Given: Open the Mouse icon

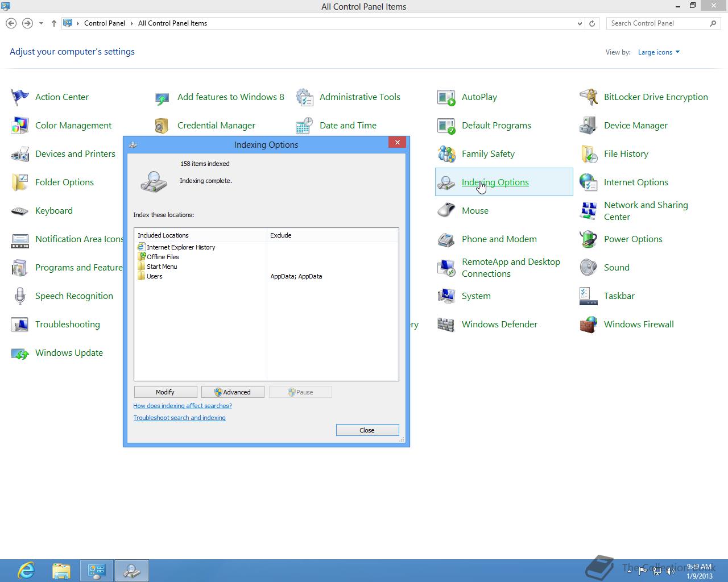Looking at the screenshot, I should (446, 211).
